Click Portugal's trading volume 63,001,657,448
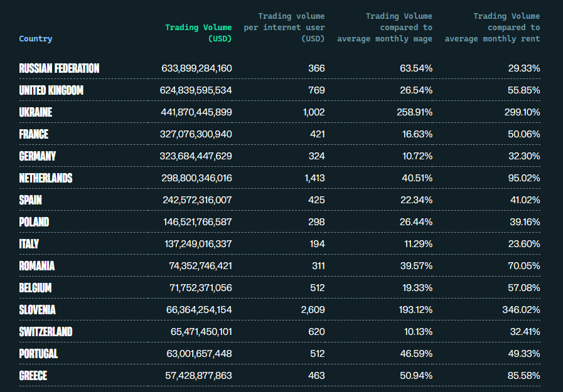The width and height of the screenshot is (563, 392). click(x=199, y=354)
